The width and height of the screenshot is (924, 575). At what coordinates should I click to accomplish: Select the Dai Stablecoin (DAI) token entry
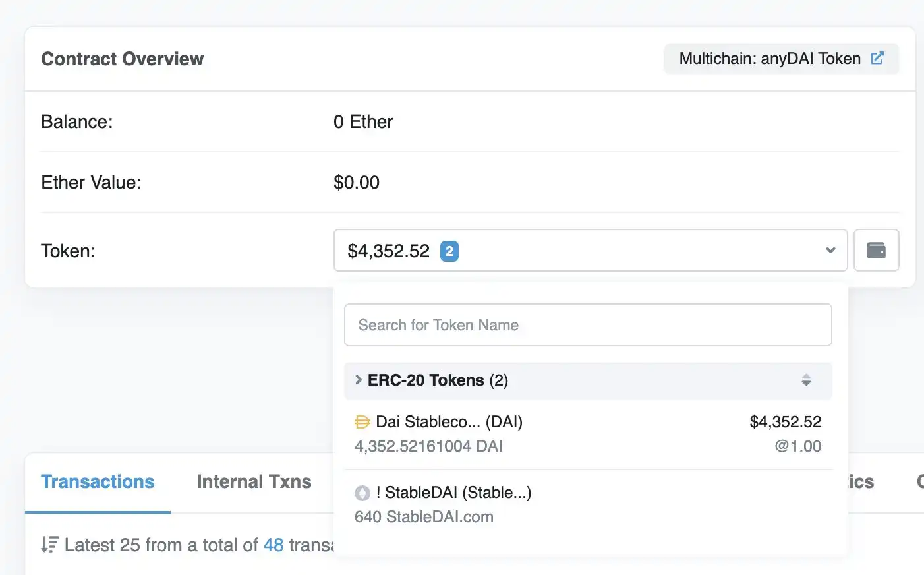[588, 434]
